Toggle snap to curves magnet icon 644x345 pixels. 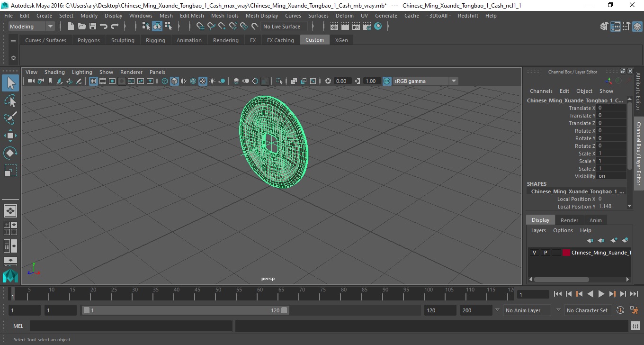pos(212,27)
